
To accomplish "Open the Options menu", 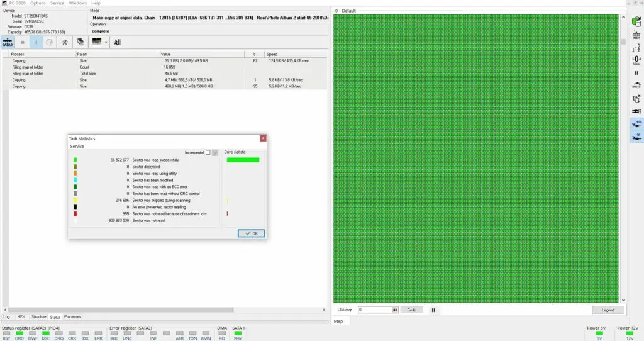I will pyautogui.click(x=38, y=3).
